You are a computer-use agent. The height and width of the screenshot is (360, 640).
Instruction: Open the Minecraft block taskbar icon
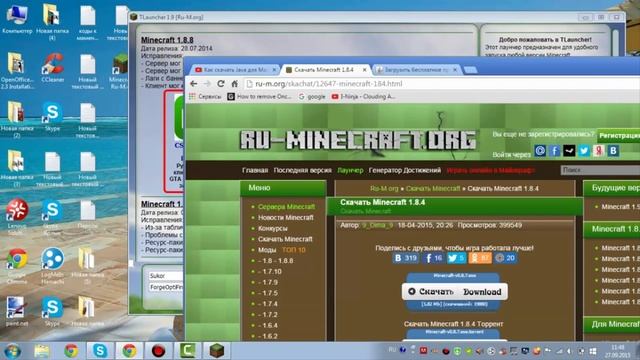tap(217, 351)
